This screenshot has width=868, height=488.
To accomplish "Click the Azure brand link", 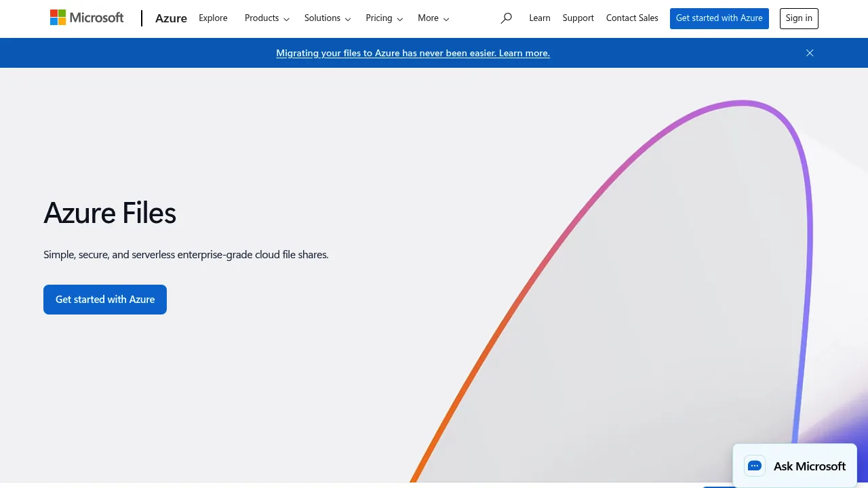I will click(x=171, y=18).
